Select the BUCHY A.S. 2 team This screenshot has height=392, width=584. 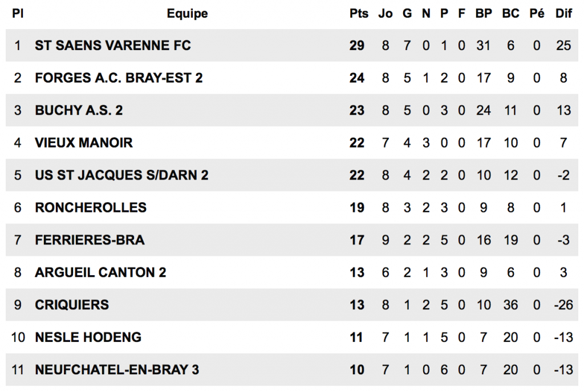pyautogui.click(x=79, y=111)
